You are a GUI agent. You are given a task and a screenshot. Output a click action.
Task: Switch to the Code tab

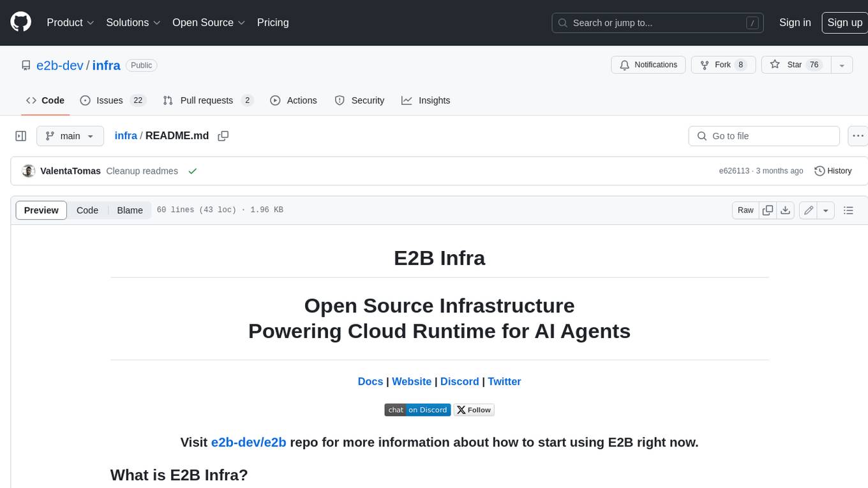(x=45, y=100)
